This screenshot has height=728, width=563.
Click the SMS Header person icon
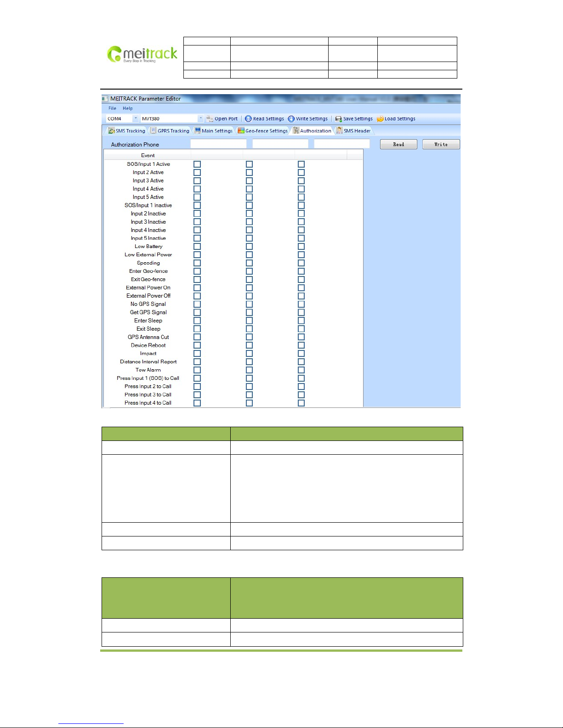coord(339,131)
